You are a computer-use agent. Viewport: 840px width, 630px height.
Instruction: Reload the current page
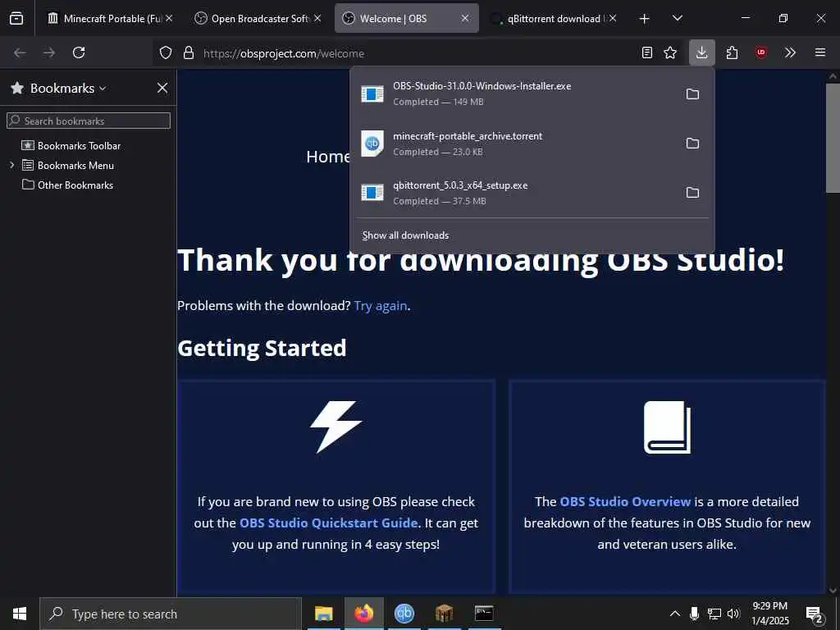[79, 52]
